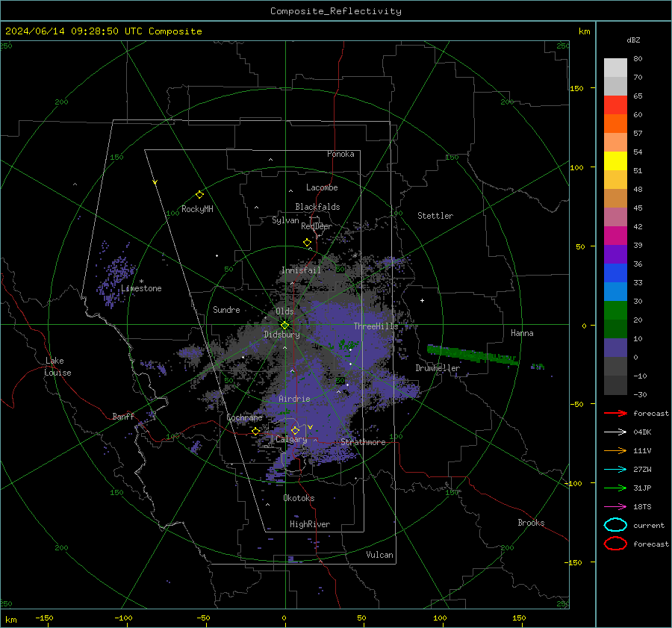Click the red 65–60 dBZ swatch
Screen dimensions: 672x628
point(615,105)
